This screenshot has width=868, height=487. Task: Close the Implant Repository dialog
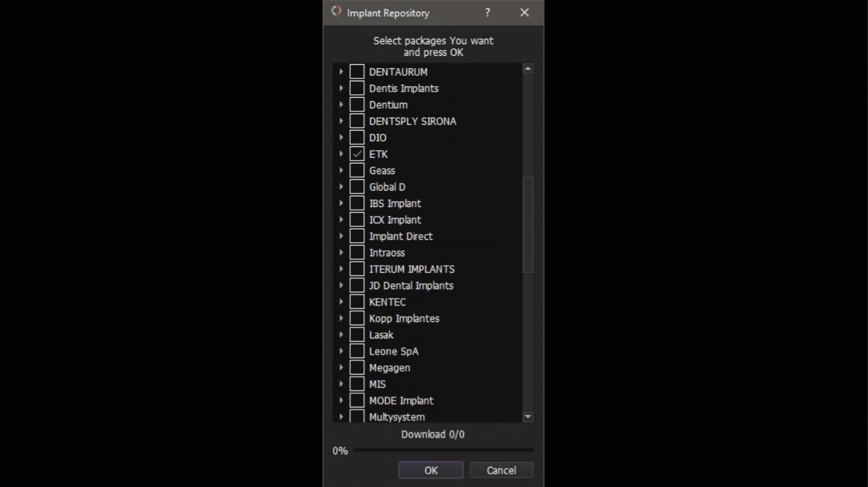(524, 12)
